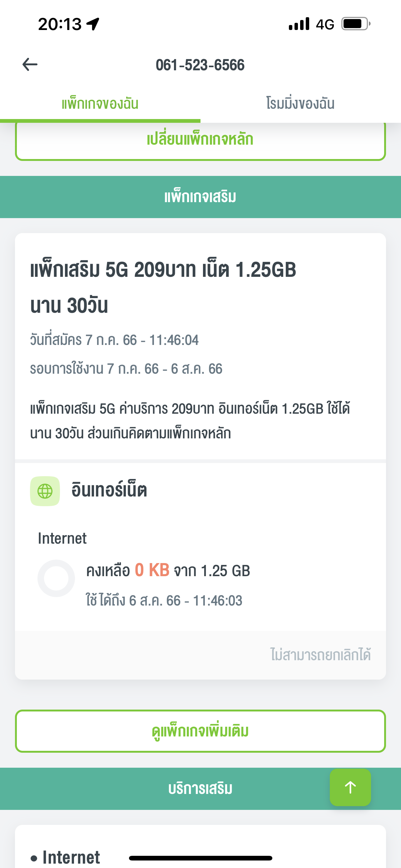Tap the globe internet icon
This screenshot has height=868, width=401.
click(x=45, y=491)
